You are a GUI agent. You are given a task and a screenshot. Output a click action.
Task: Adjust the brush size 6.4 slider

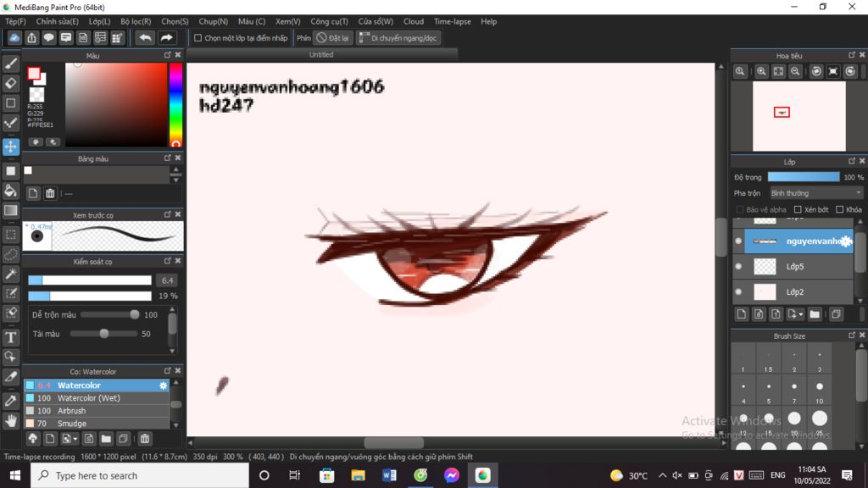[x=90, y=280]
